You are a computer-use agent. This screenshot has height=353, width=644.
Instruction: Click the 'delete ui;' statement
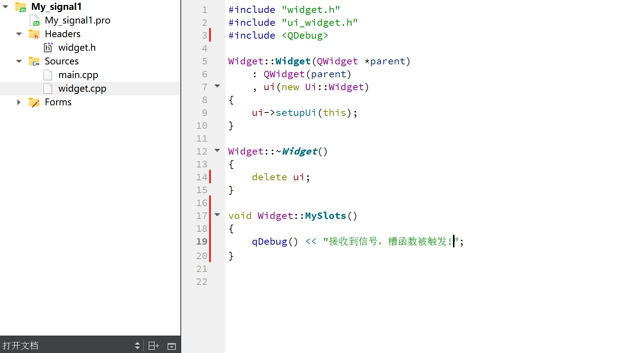(281, 177)
